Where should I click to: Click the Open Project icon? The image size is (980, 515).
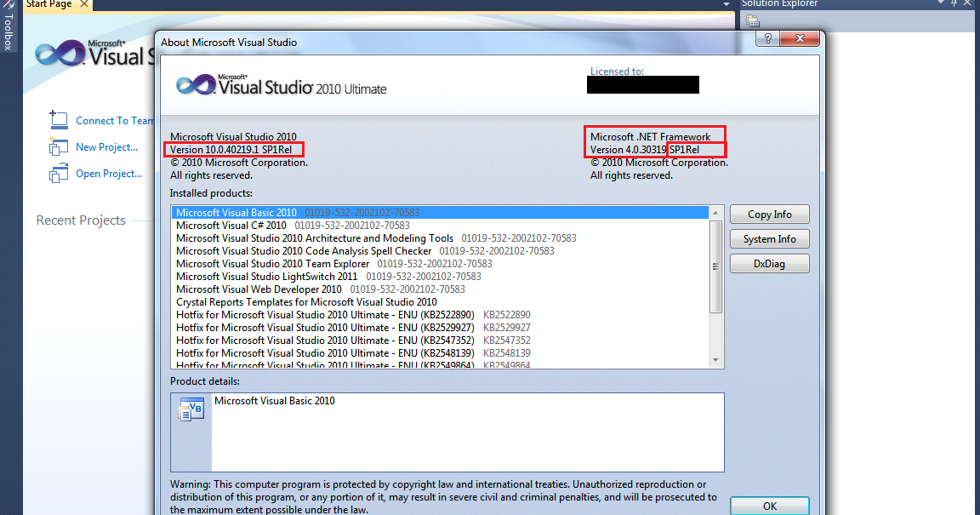pyautogui.click(x=58, y=173)
